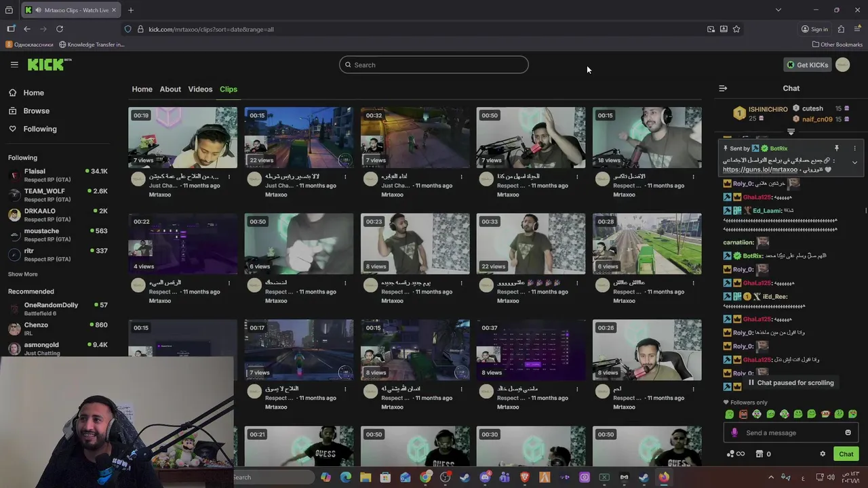Switch to the About tab

point(170,89)
